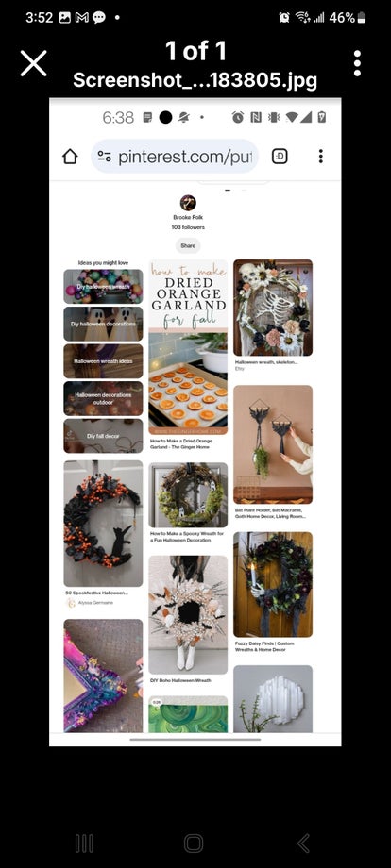Select the Diy halloween decorations ghost suggestion
This screenshot has width=391, height=868.
coord(103,324)
